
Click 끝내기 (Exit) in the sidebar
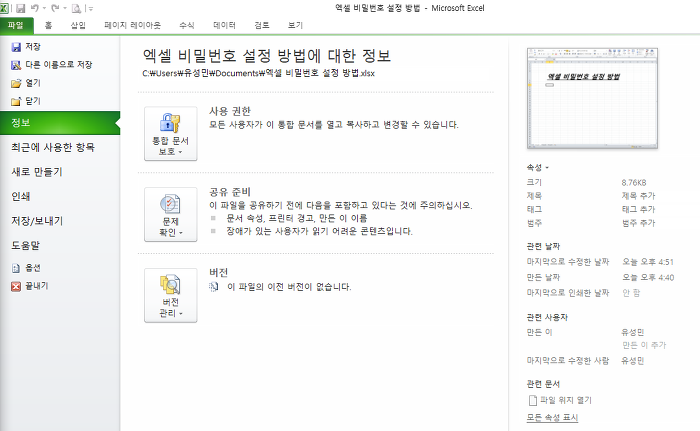(29, 286)
